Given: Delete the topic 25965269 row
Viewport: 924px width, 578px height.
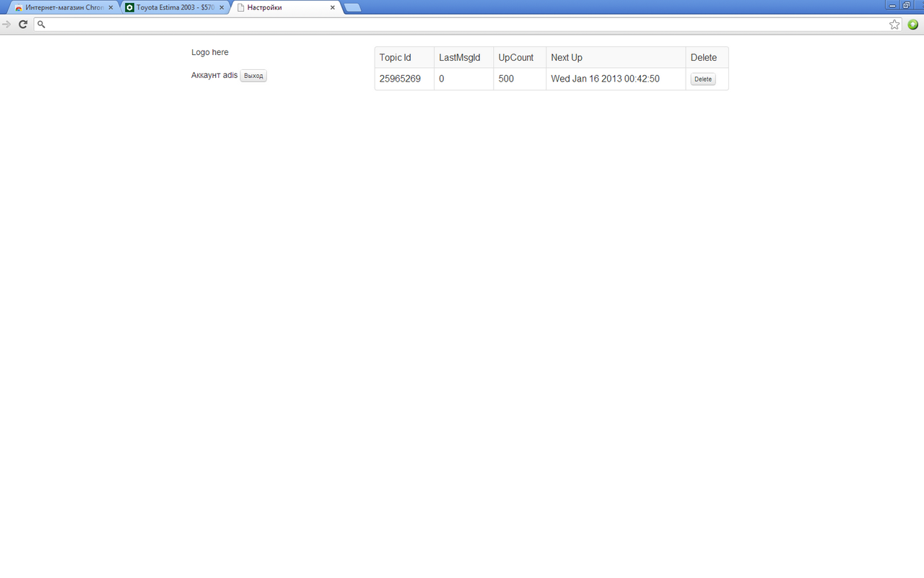Looking at the screenshot, I should pos(702,79).
